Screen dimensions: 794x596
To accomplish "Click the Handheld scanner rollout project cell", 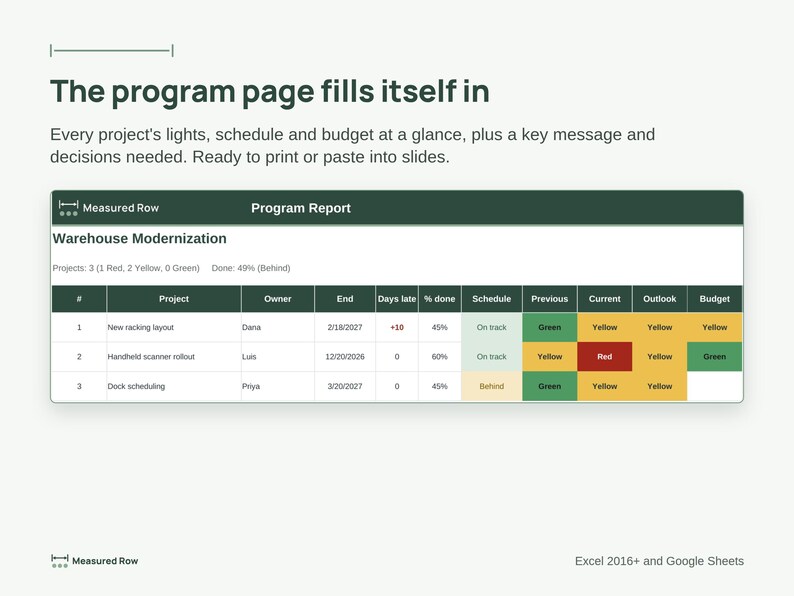I will coord(174,356).
